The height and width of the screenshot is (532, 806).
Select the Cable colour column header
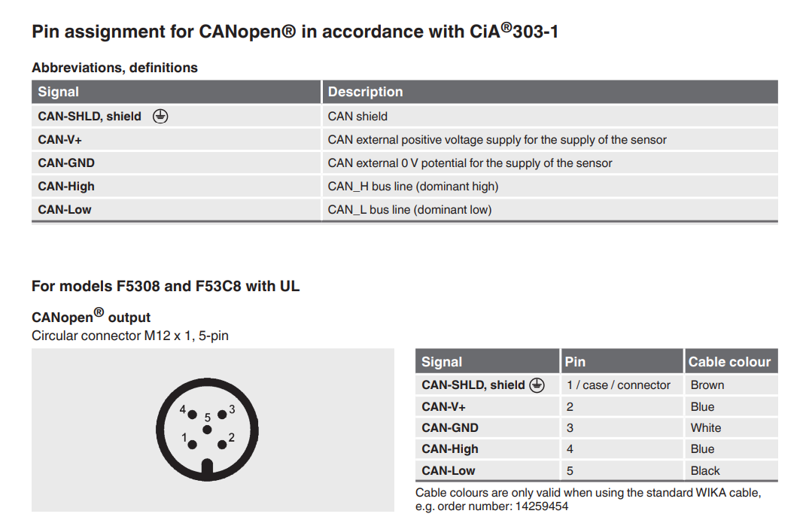(x=729, y=362)
